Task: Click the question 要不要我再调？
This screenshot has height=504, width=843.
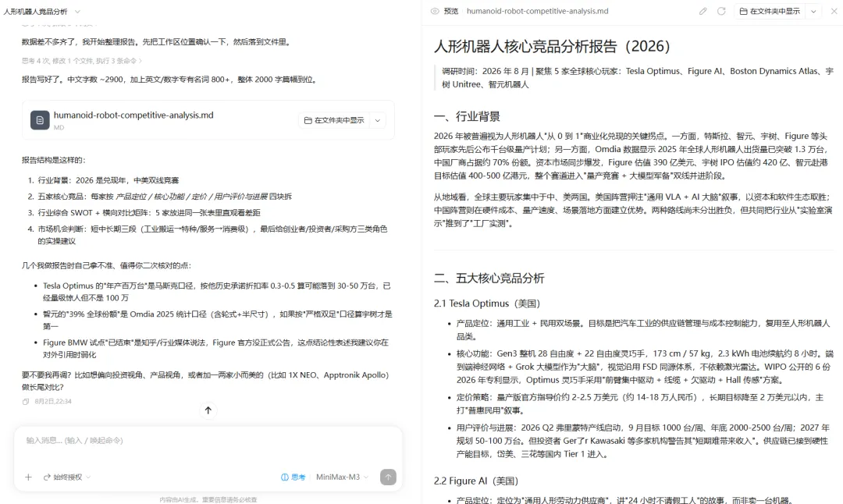Action: 205,381
